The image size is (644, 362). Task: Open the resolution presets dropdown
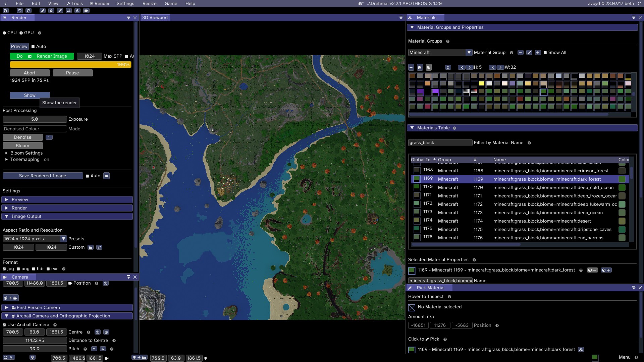[x=63, y=239]
